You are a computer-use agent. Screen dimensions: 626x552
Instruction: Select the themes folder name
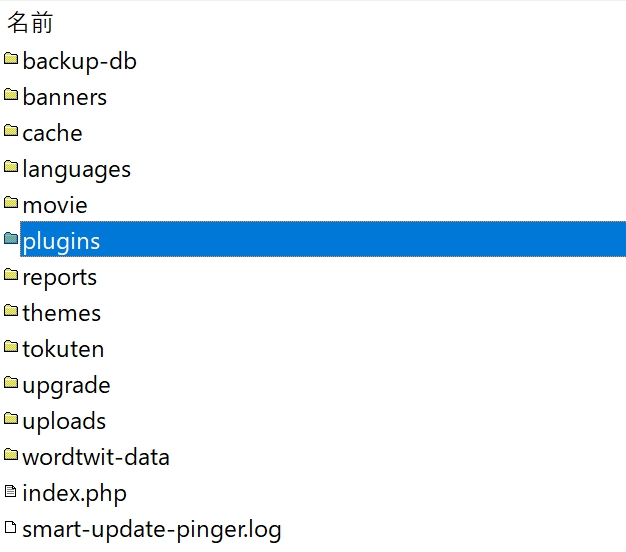tap(61, 313)
